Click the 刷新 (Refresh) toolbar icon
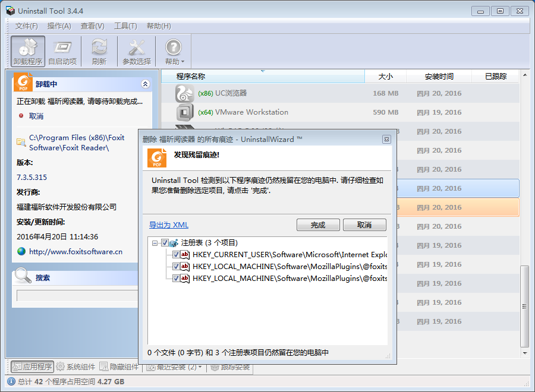The width and height of the screenshot is (535, 392). [x=99, y=51]
